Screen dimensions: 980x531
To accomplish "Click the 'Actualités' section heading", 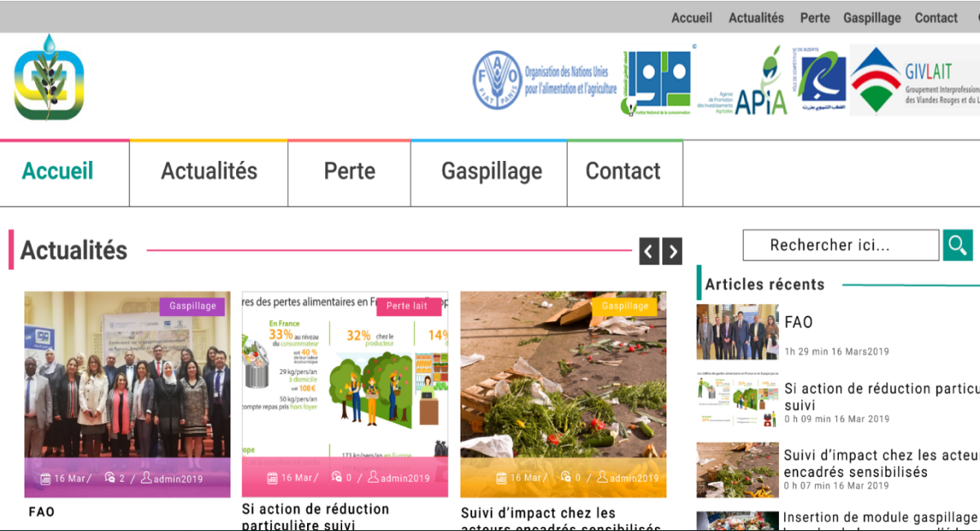I will click(x=73, y=250).
